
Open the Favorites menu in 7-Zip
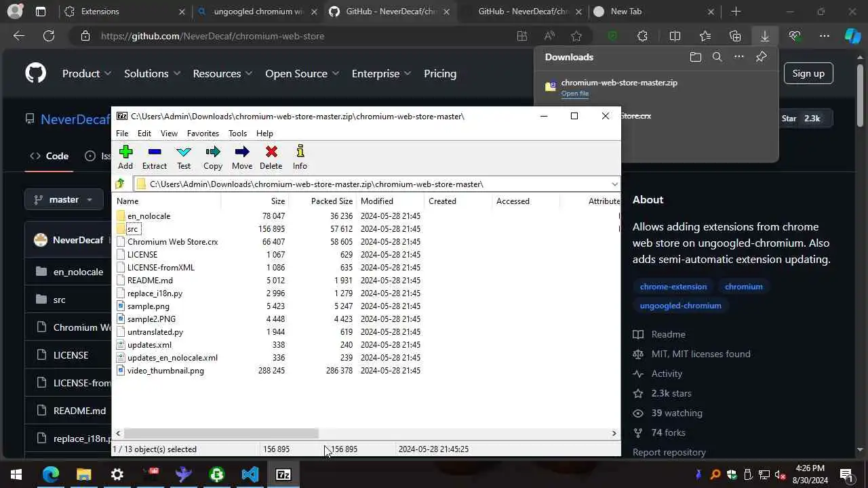click(x=203, y=134)
